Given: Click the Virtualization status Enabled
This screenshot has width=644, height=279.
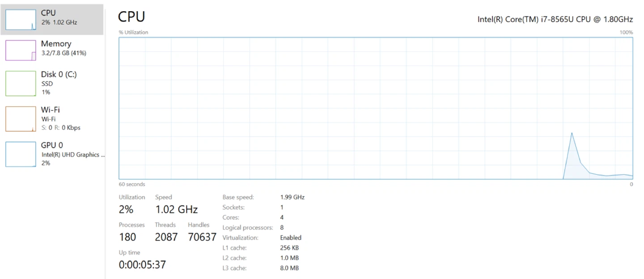Looking at the screenshot, I should click(x=291, y=238).
